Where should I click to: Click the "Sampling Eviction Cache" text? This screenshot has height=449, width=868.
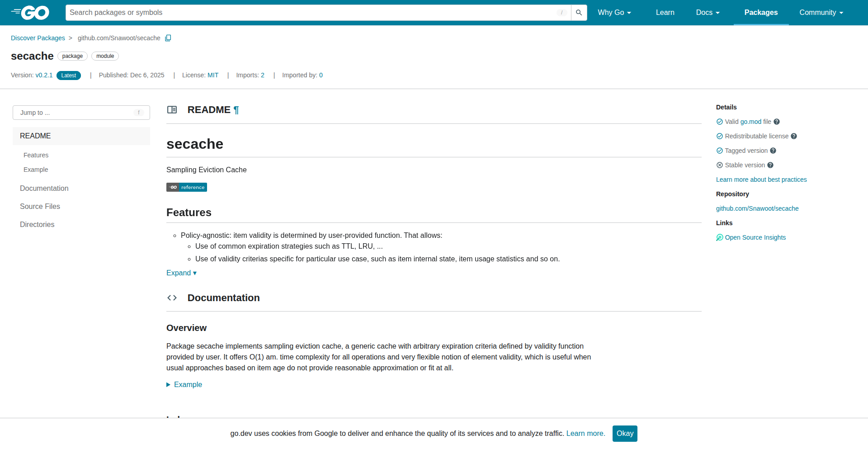(207, 170)
